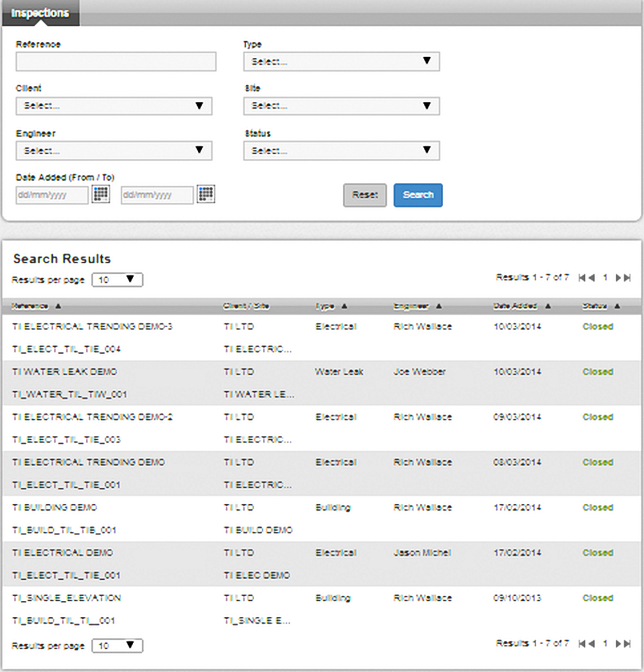Open the Client dropdown
Viewport: 644px width, 672px height.
(114, 106)
